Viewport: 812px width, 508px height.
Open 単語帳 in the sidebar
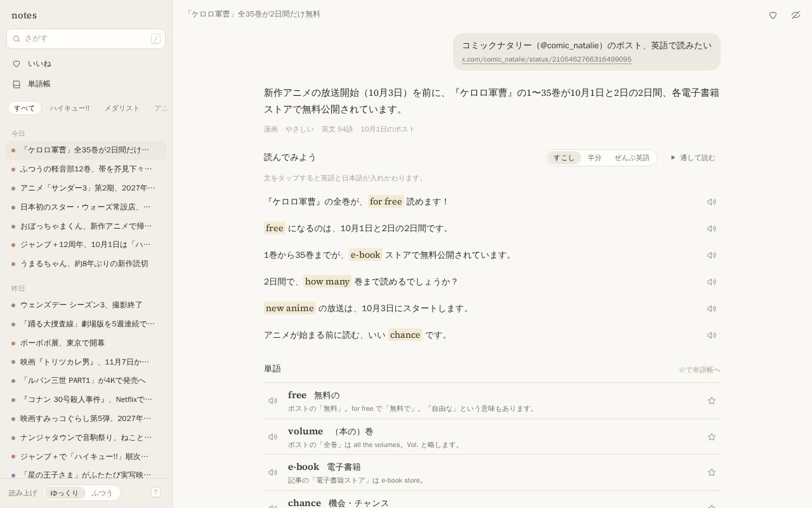[x=86, y=84]
